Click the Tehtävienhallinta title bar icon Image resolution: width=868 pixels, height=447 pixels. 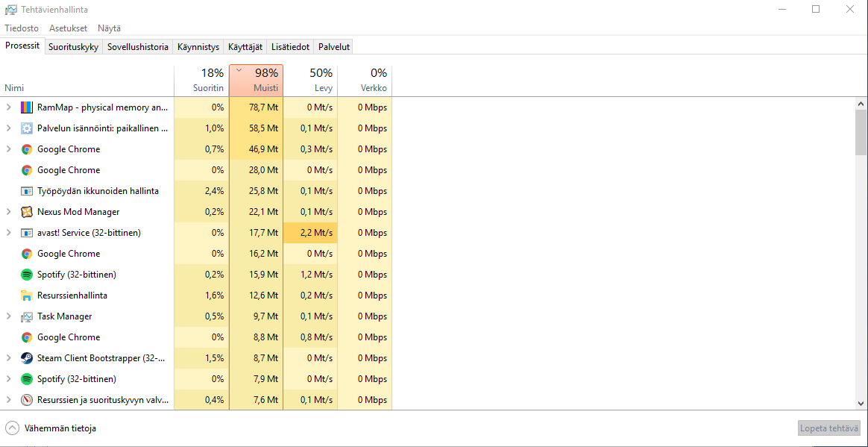pyautogui.click(x=10, y=10)
